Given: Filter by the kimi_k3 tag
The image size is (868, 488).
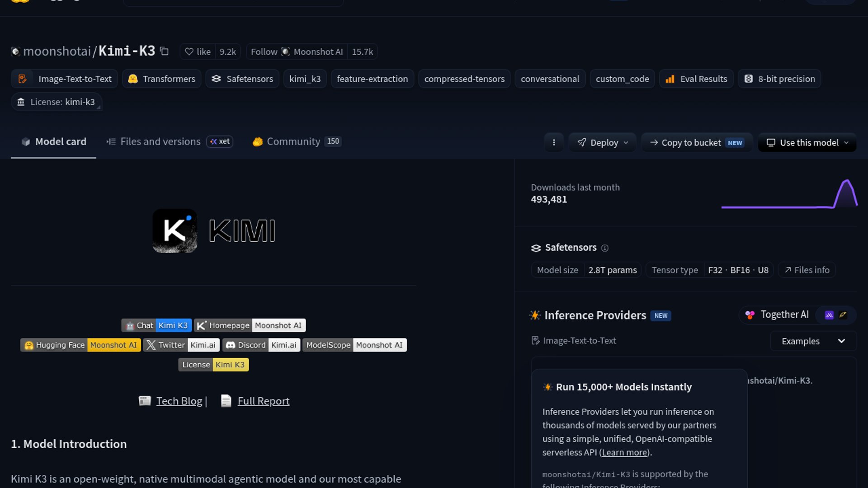Looking at the screenshot, I should click(x=305, y=79).
